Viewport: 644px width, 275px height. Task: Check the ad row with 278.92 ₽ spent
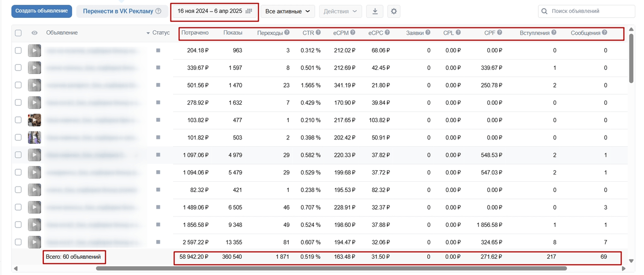tap(18, 102)
